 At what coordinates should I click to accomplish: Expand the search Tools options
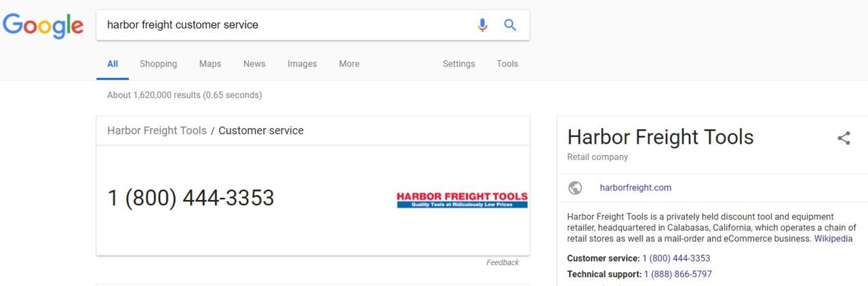[x=507, y=64]
